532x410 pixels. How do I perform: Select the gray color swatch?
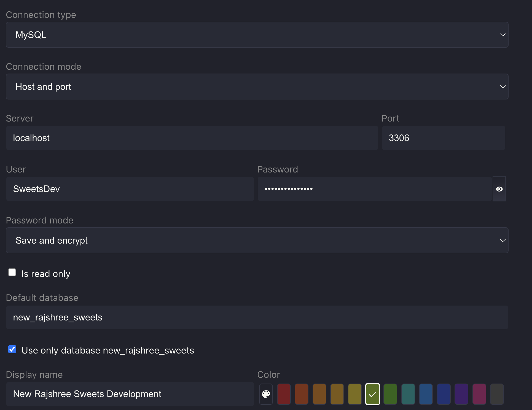coord(497,394)
